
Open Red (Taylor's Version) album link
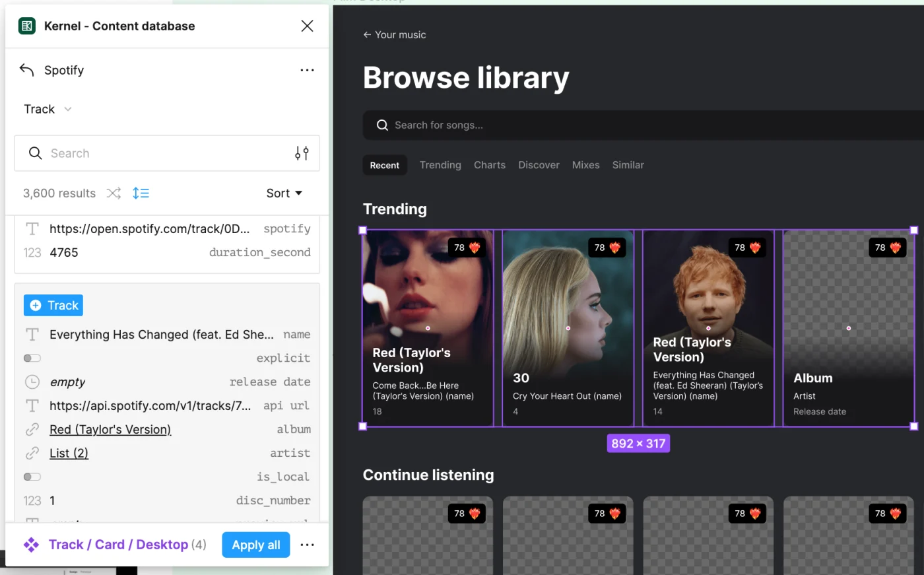tap(110, 429)
